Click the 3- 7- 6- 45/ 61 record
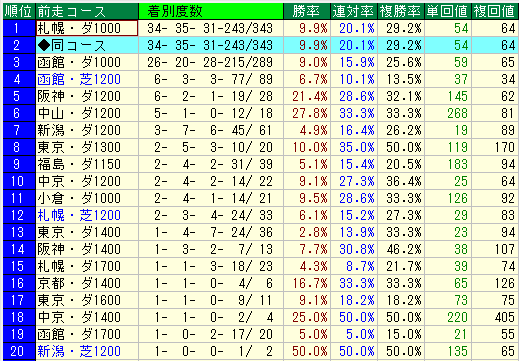519x361 pixels. [214, 130]
